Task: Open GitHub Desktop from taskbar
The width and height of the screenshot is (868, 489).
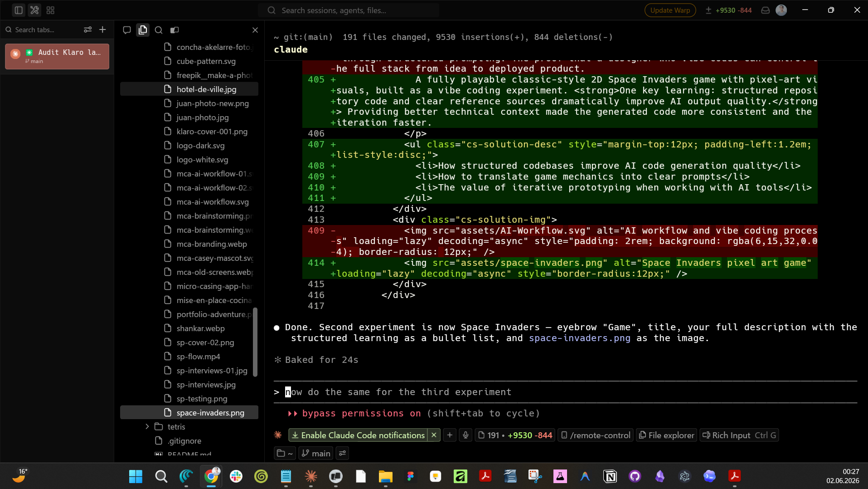Action: [635, 476]
